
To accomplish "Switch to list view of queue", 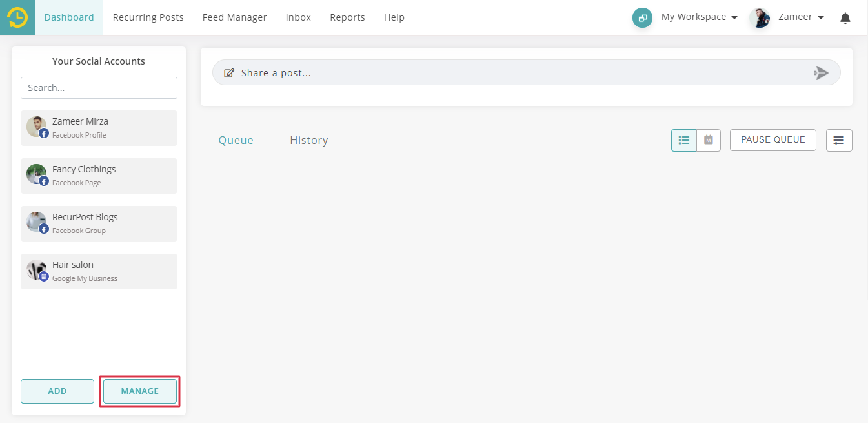I will [x=684, y=140].
